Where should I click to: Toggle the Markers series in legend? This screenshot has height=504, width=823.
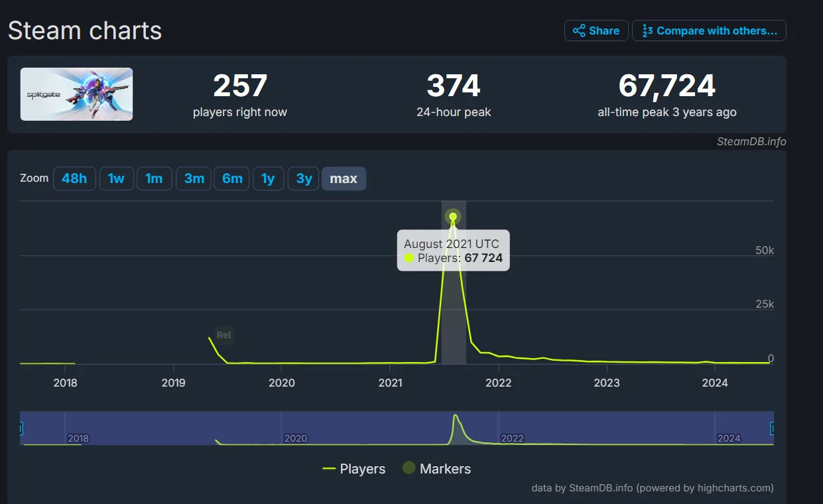point(436,469)
